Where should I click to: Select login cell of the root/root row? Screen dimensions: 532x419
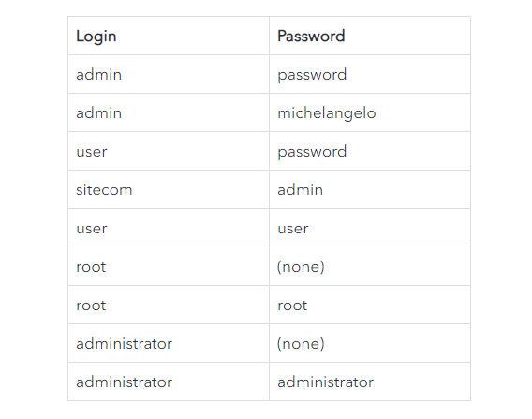pos(169,305)
